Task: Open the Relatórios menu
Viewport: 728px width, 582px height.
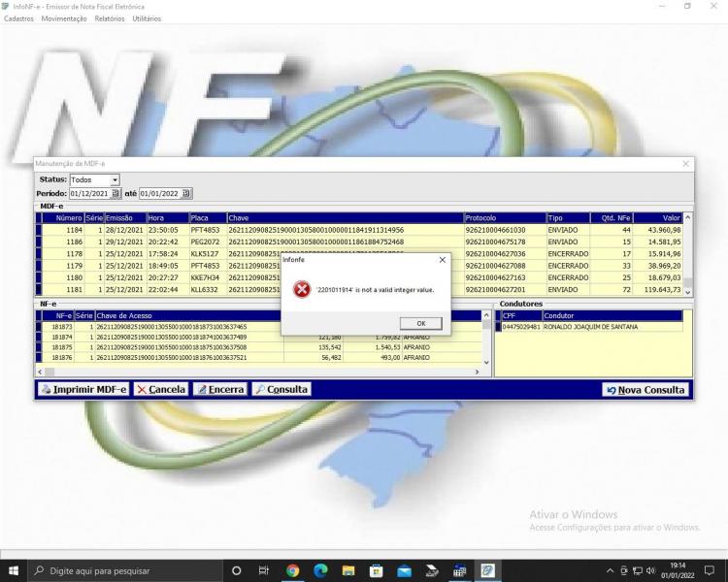Action: coord(110,18)
